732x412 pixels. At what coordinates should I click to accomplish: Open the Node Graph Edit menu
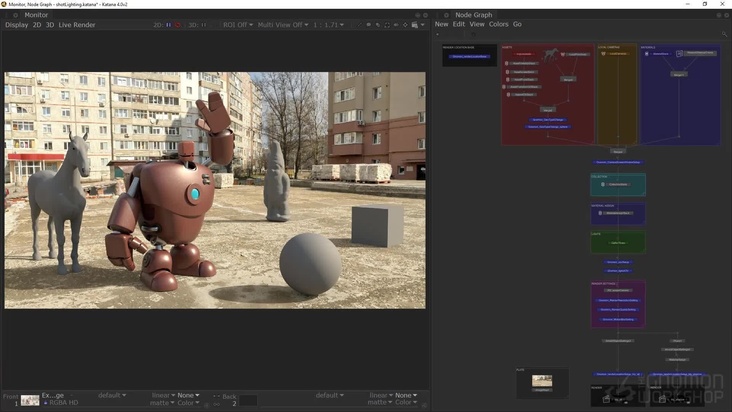pos(459,24)
